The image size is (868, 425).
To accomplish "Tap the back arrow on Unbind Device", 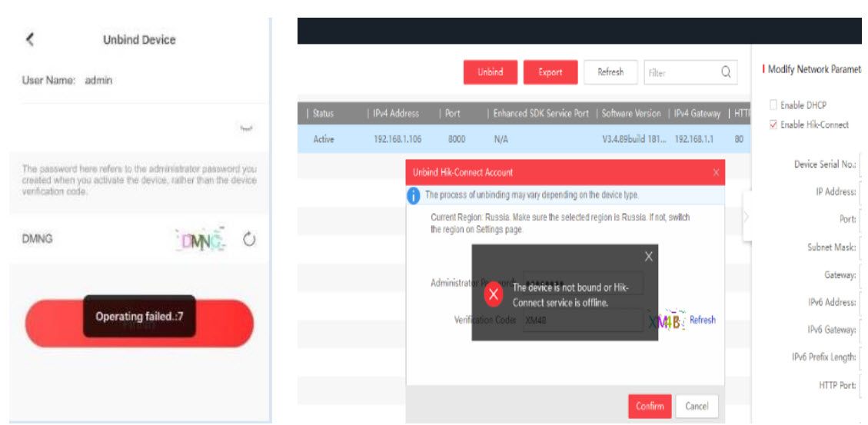I will 30,40.
